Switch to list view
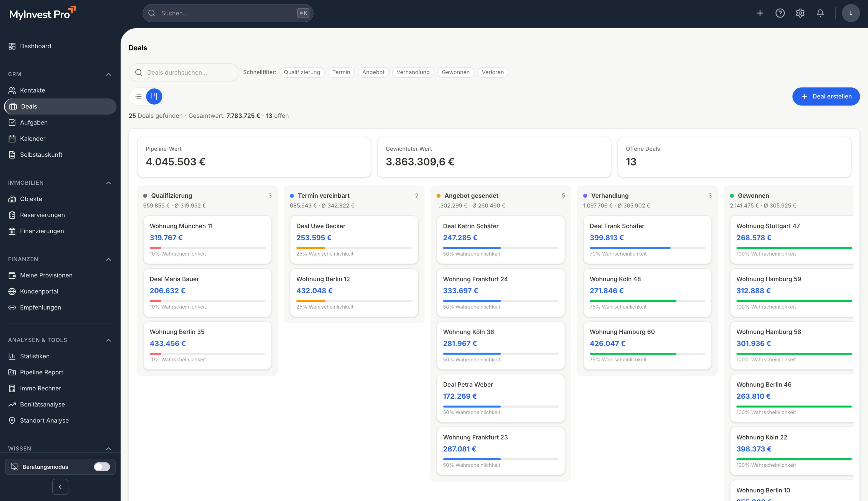The width and height of the screenshot is (868, 501). (x=138, y=96)
